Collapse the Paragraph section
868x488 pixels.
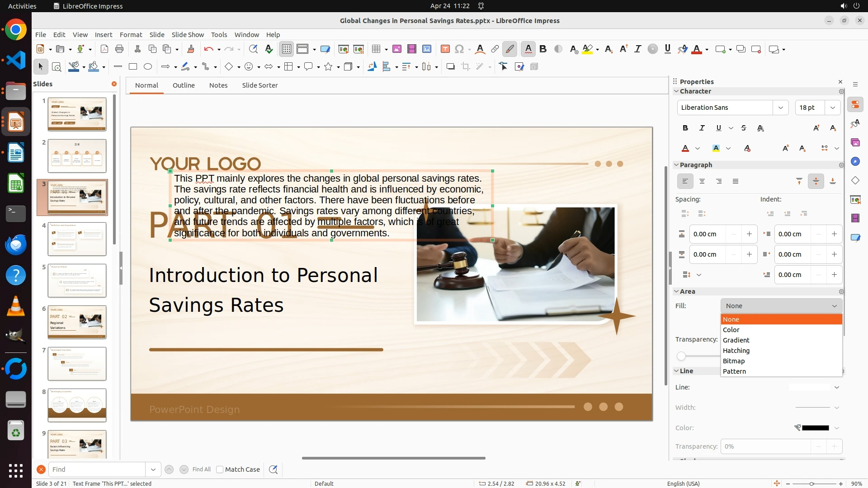(677, 165)
